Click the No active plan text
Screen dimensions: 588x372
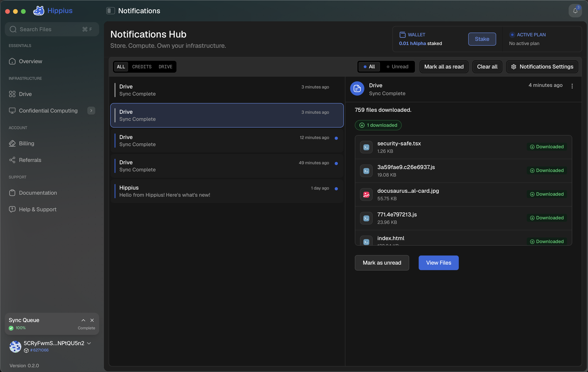pos(524,43)
